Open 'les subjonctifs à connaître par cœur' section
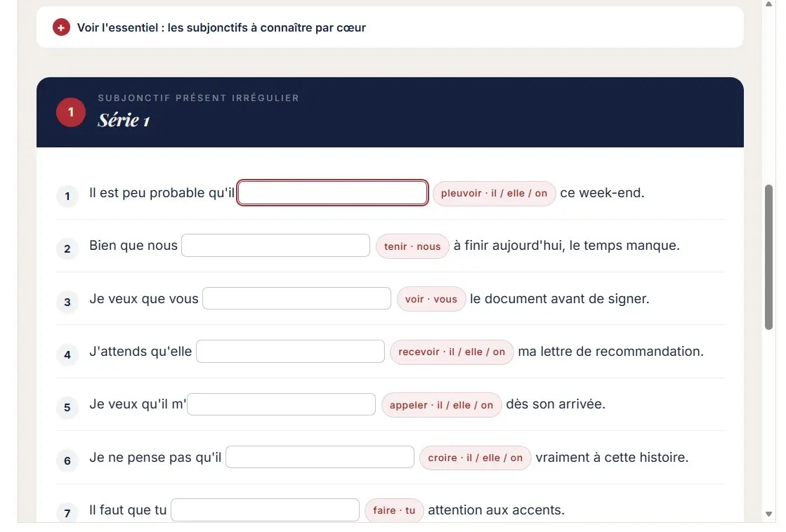The height and width of the screenshot is (532, 786). click(x=266, y=27)
